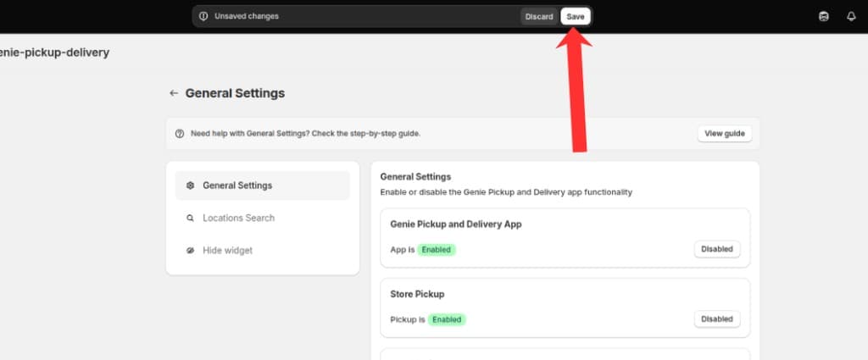Click the Genie Pickup and Delivery App heading
The image size is (868, 360).
pos(456,224)
